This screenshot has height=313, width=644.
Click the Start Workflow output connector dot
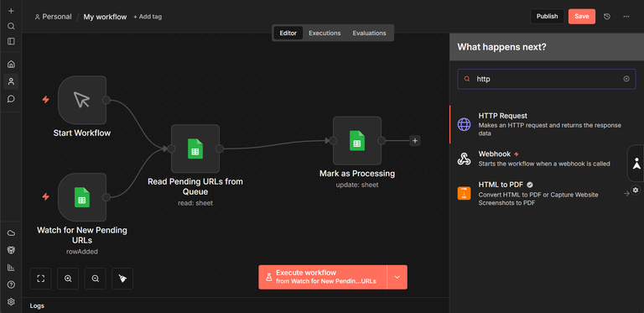click(106, 100)
